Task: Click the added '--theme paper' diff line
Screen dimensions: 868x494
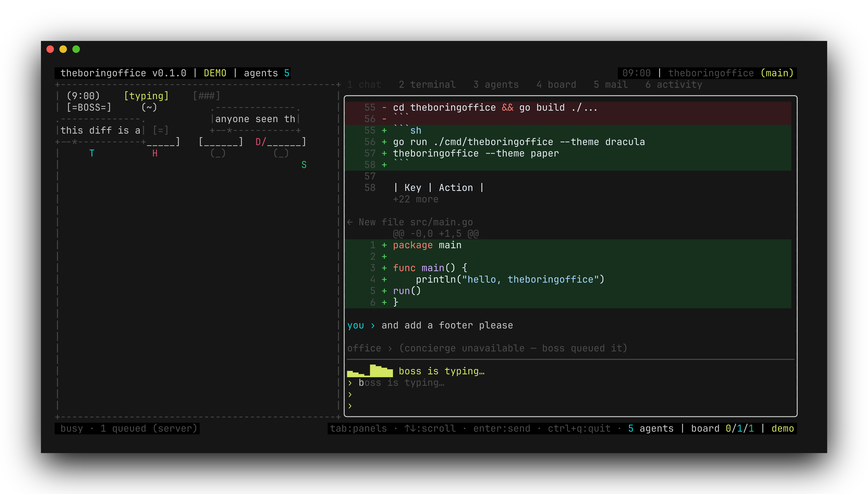Action: click(568, 153)
